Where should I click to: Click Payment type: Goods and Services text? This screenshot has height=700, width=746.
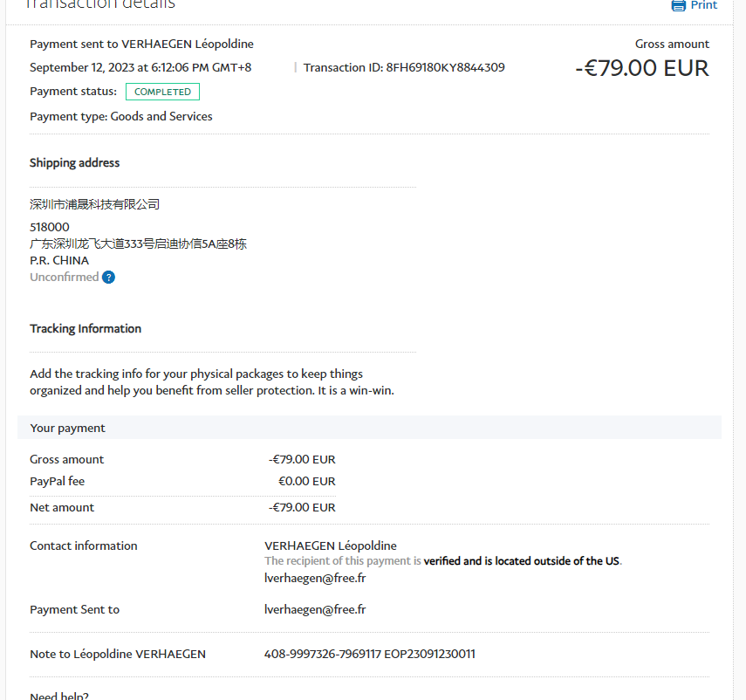click(x=121, y=116)
